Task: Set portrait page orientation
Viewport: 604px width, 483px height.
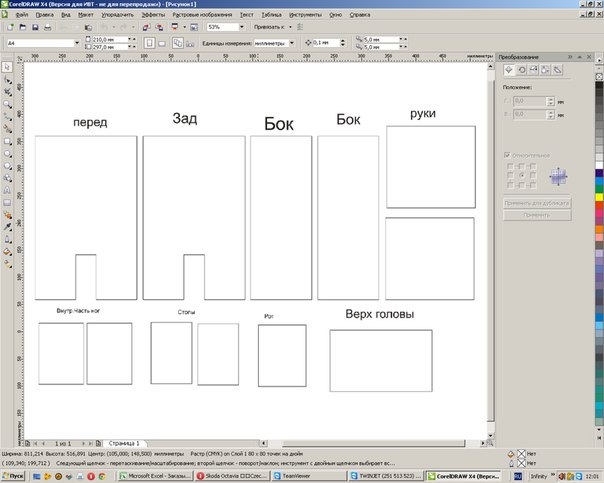Action: point(149,43)
